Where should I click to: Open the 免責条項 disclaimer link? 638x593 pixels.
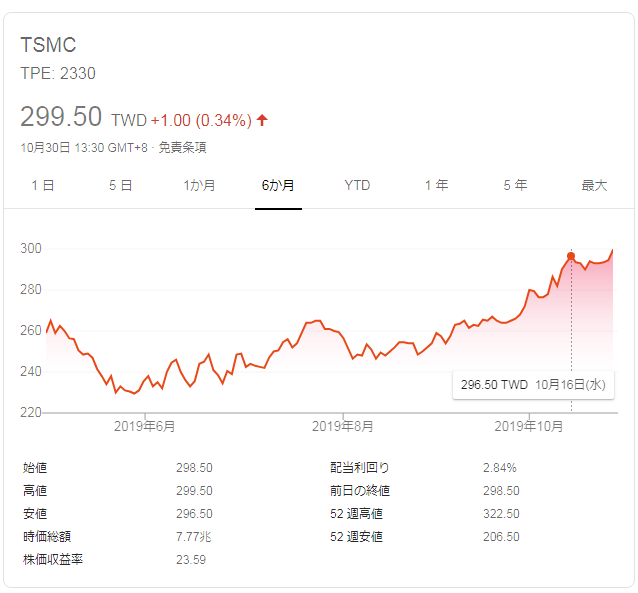tap(185, 148)
